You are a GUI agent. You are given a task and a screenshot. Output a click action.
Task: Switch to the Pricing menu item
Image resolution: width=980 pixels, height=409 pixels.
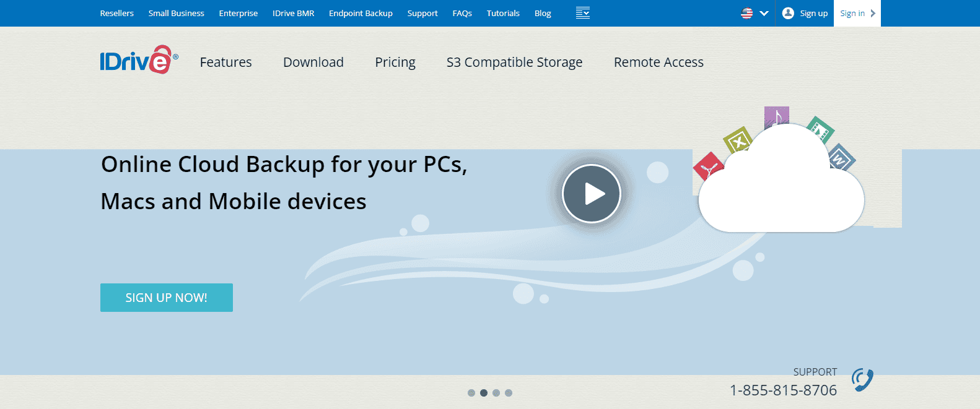click(x=395, y=62)
